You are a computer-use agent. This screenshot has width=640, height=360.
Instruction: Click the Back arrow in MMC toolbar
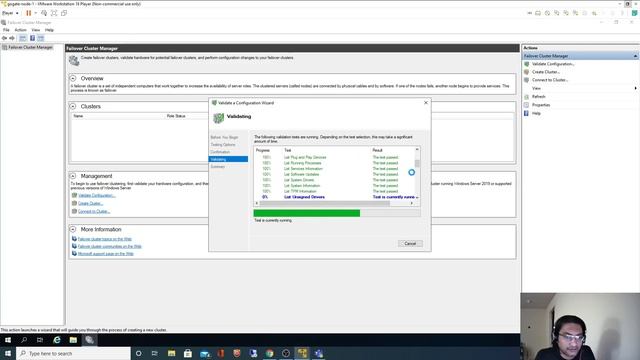(x=4, y=38)
